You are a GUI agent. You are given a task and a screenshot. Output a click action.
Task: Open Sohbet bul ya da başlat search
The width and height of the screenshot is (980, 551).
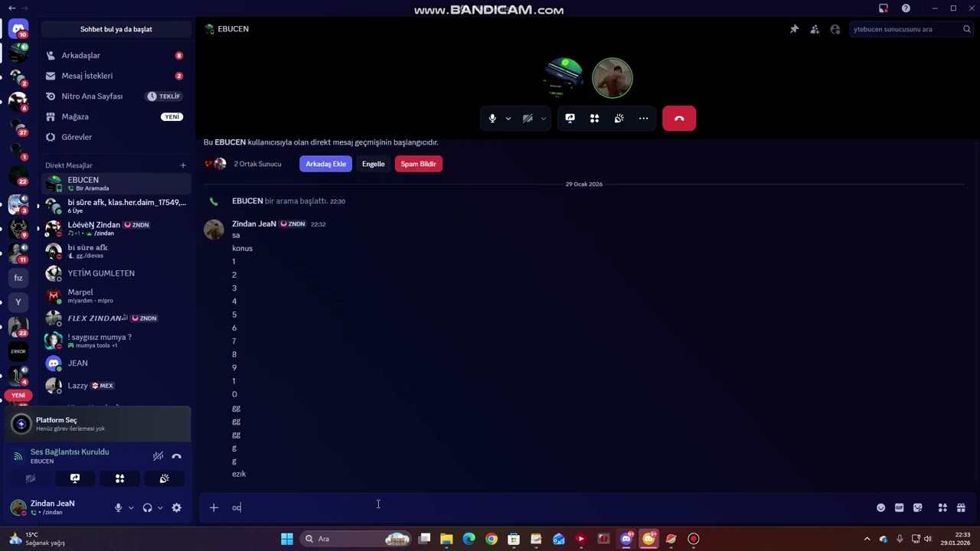(116, 29)
